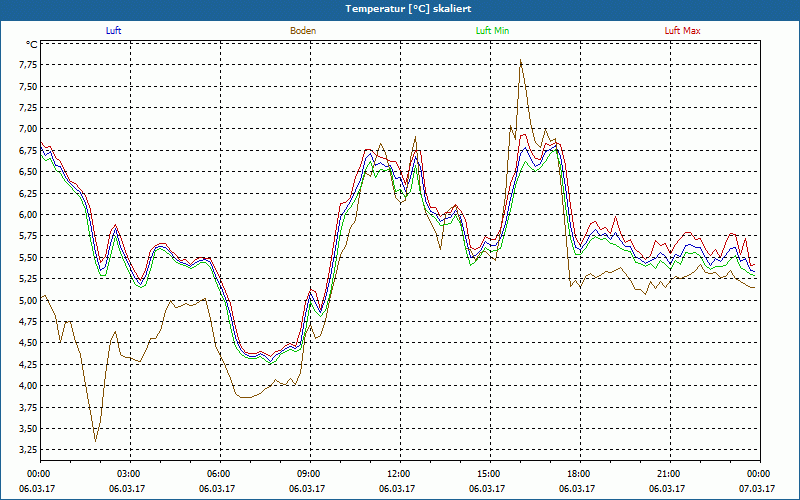Viewport: 800px width, 500px height.
Task: Click the 3,50 y-axis value
Action: [28, 429]
